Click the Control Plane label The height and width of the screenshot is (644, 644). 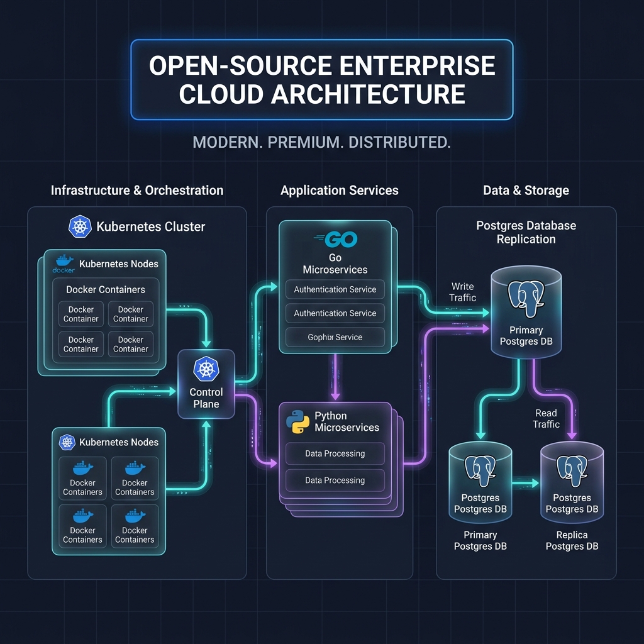click(x=206, y=398)
